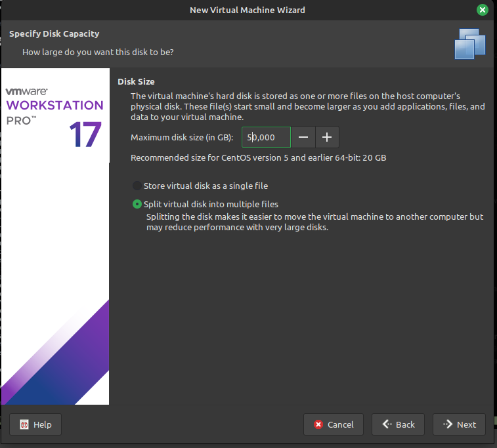Click the VMware Workstation Pro 17 logo

tap(54, 118)
